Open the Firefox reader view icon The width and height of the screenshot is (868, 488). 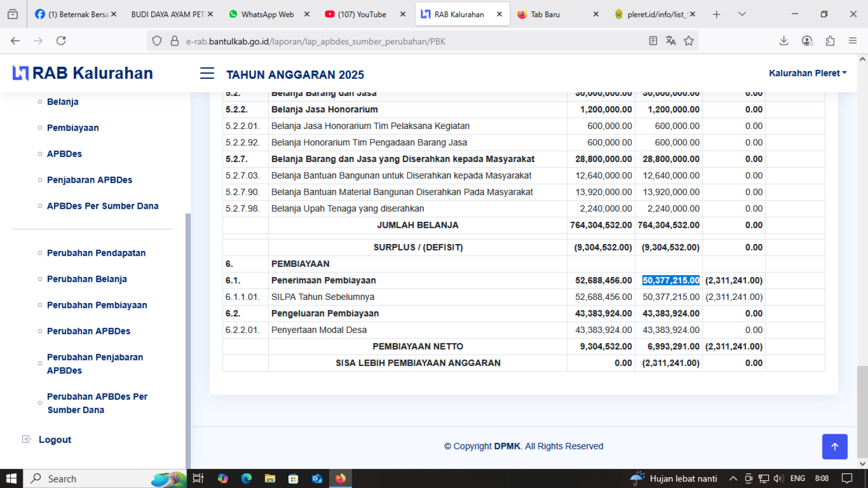pyautogui.click(x=653, y=41)
